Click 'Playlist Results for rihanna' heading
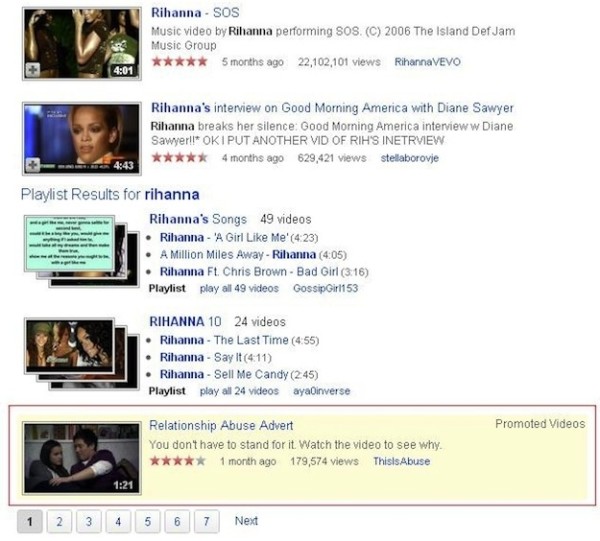This screenshot has height=541, width=600. pyautogui.click(x=110, y=194)
